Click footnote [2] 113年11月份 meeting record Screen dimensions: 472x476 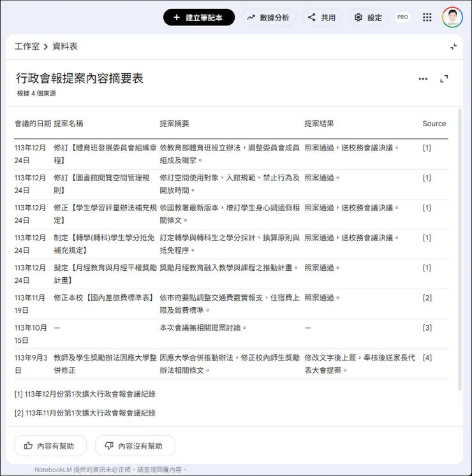pyautogui.click(x=85, y=413)
